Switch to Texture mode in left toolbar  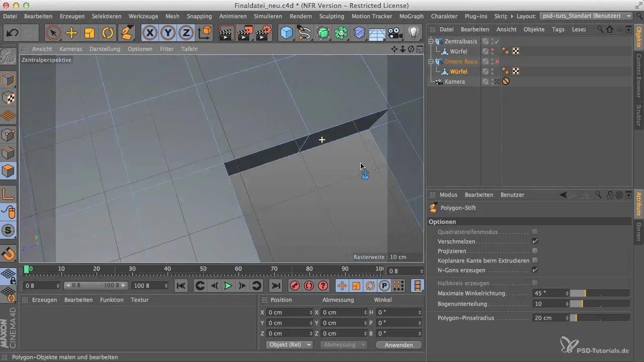click(8, 98)
